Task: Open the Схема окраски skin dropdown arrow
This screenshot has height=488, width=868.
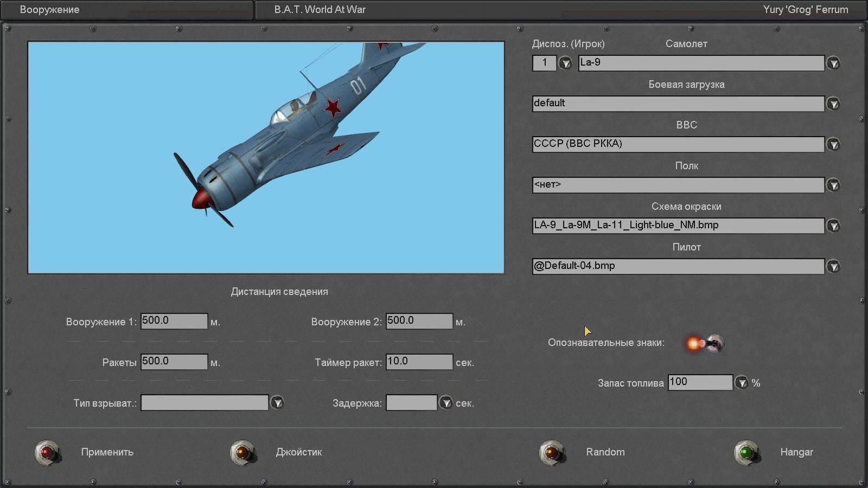Action: pyautogui.click(x=833, y=226)
